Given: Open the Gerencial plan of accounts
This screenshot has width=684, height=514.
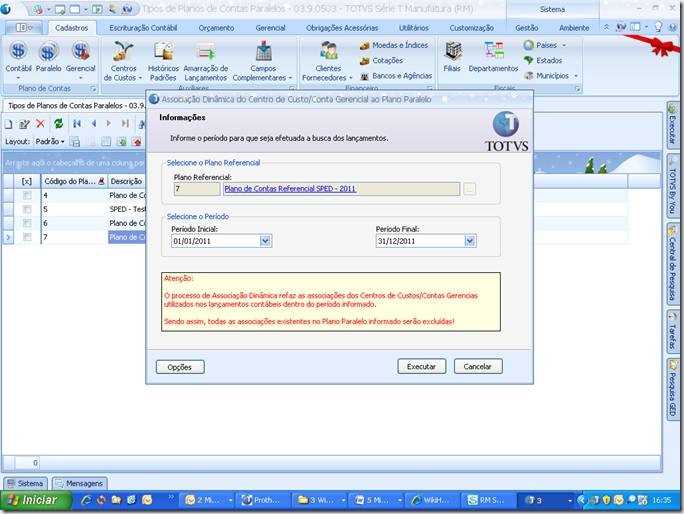Looking at the screenshot, I should 80,58.
